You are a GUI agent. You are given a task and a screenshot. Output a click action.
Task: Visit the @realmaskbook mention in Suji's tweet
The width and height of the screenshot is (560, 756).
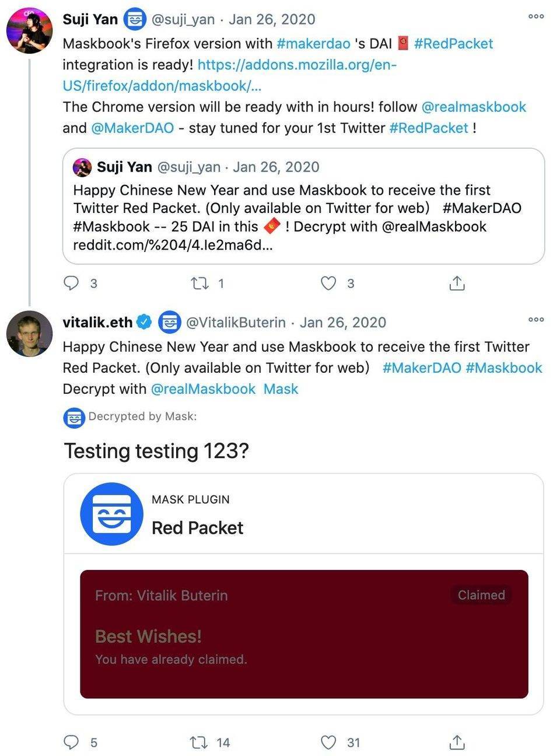pyautogui.click(x=473, y=107)
